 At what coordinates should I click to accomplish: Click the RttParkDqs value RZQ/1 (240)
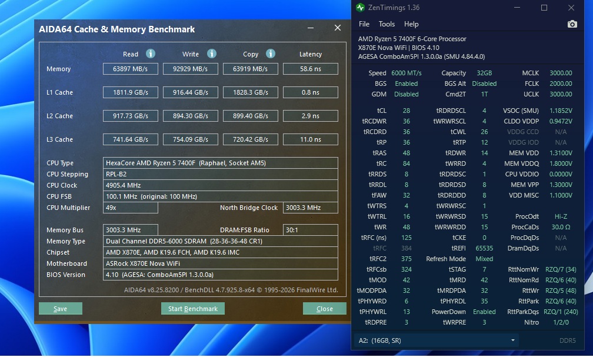pos(561,312)
